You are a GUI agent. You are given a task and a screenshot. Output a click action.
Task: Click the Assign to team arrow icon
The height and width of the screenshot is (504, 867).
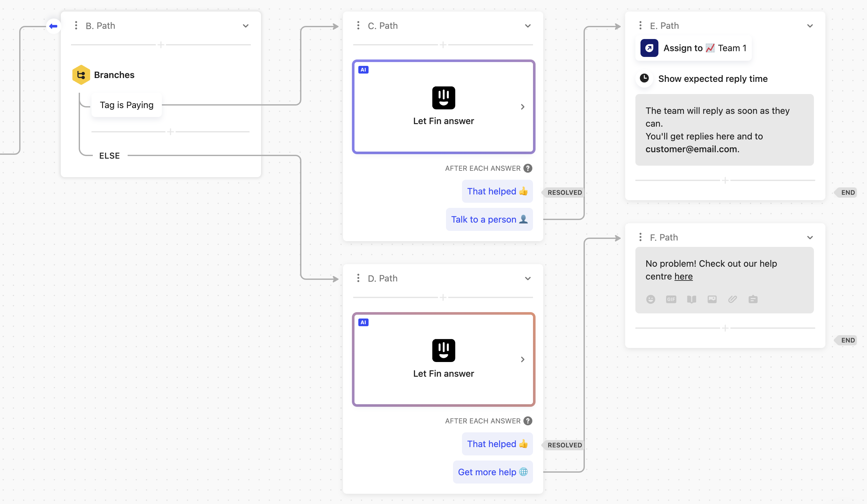649,48
